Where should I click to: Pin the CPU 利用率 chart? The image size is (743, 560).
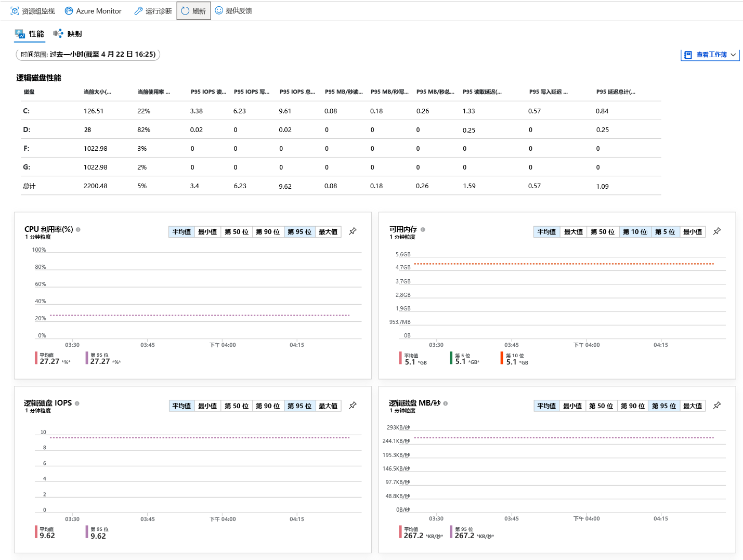tap(353, 231)
